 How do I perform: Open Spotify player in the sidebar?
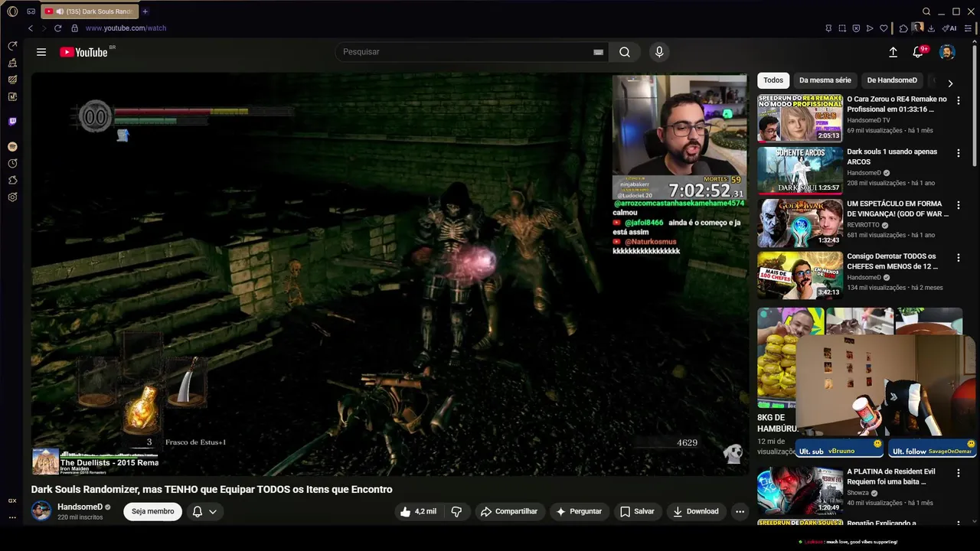point(12,146)
